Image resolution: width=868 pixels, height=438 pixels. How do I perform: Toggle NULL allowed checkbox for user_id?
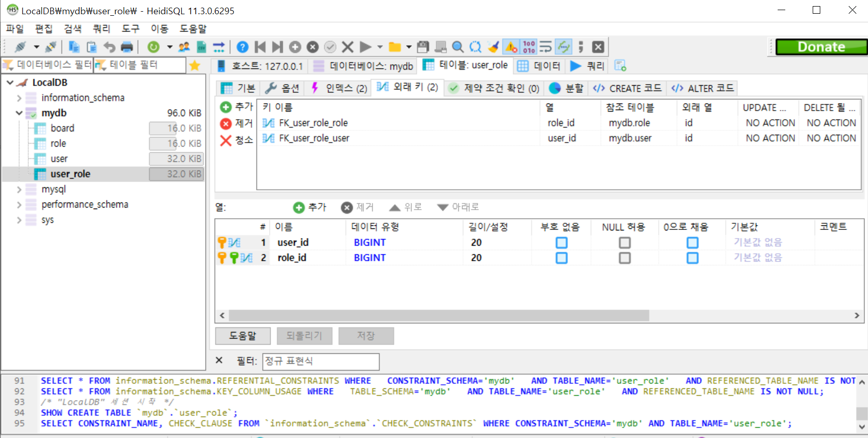625,243
